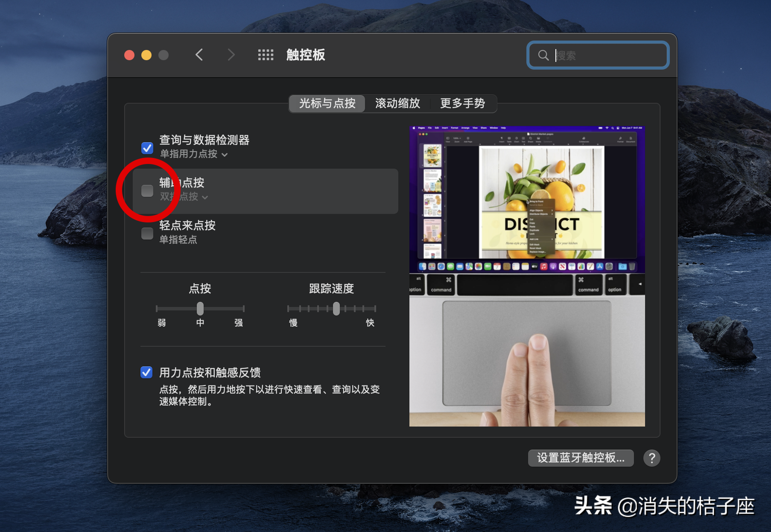Image resolution: width=771 pixels, height=532 pixels.
Task: Go back with the left chevron button
Action: point(199,55)
